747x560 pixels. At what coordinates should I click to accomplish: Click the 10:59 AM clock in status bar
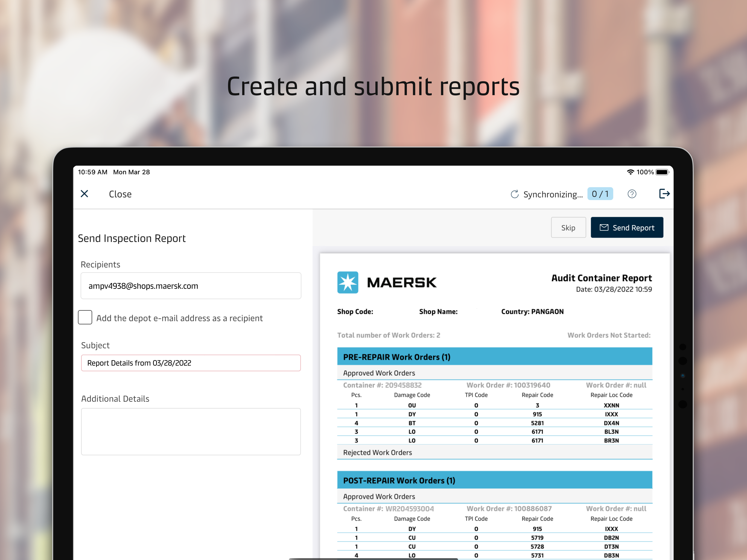coord(92,172)
